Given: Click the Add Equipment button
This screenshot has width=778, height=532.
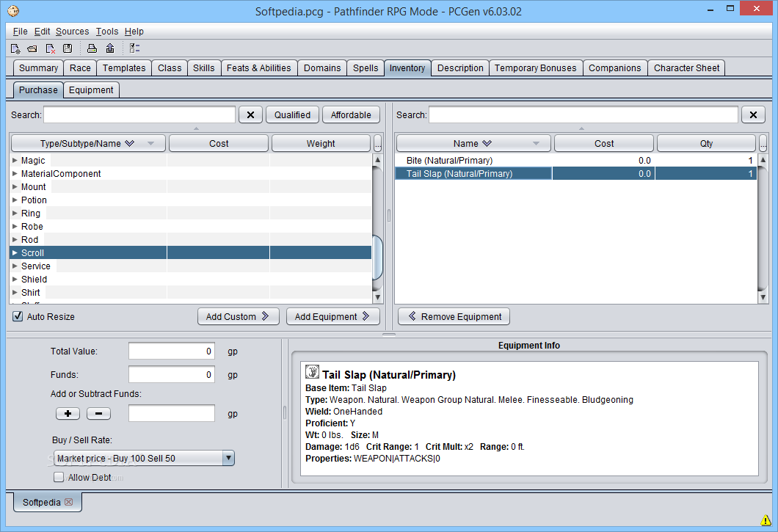Looking at the screenshot, I should (x=333, y=316).
